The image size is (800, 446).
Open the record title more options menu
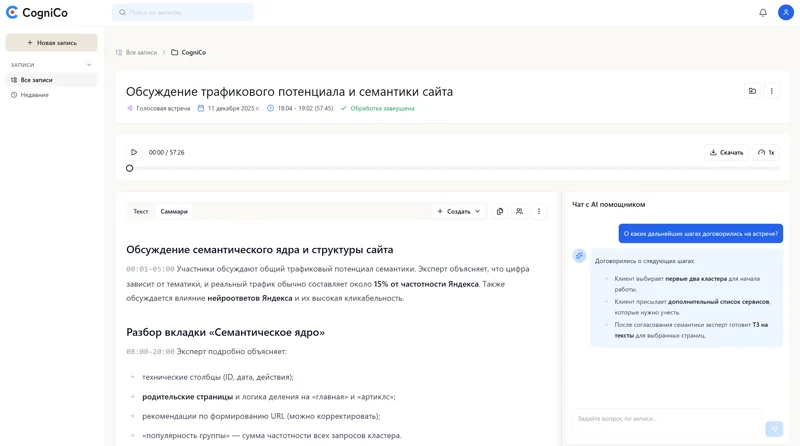click(771, 91)
